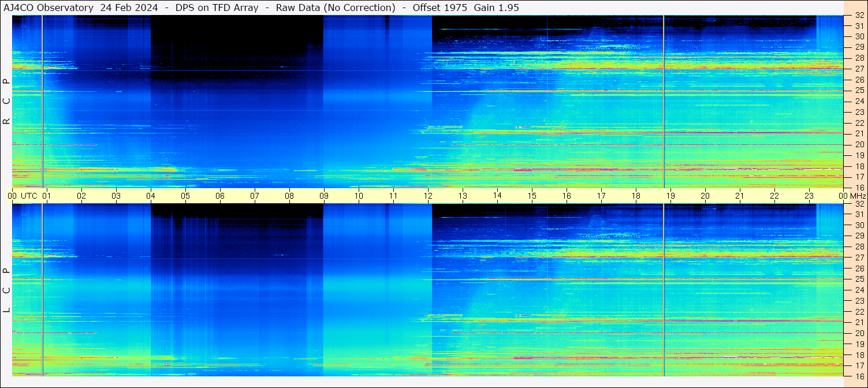Click the 19 MHz tick label of LCP panel

(x=859, y=344)
